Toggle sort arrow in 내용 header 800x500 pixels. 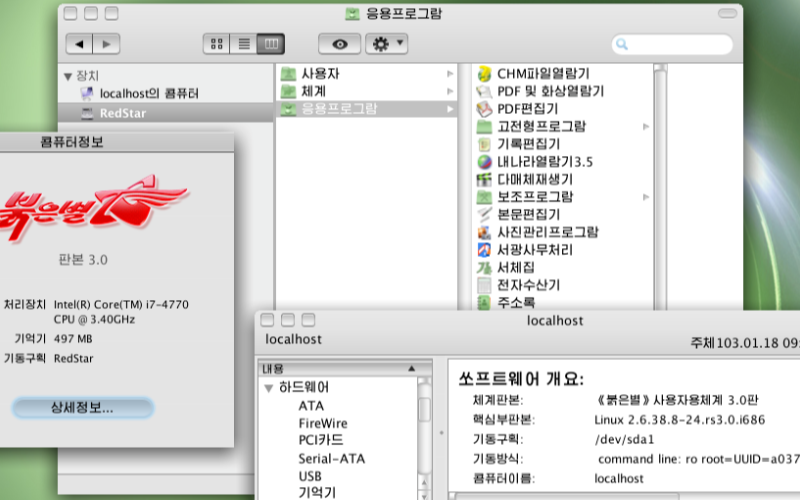point(412,368)
